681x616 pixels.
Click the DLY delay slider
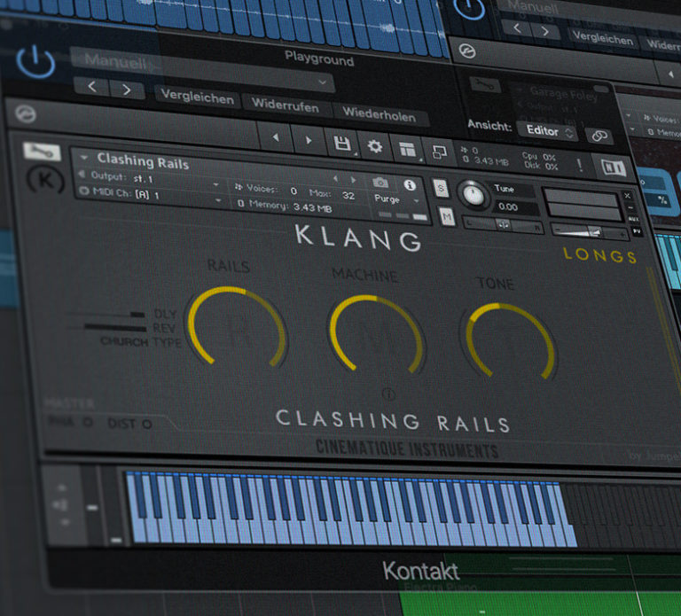(x=106, y=315)
